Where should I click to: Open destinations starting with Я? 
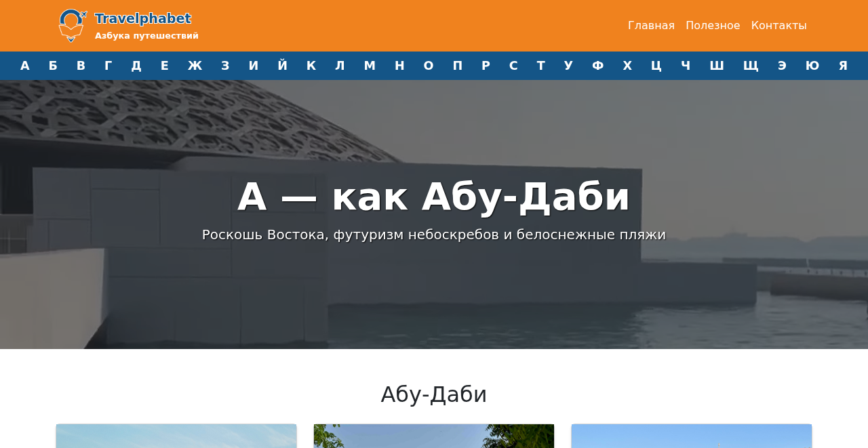(x=842, y=65)
